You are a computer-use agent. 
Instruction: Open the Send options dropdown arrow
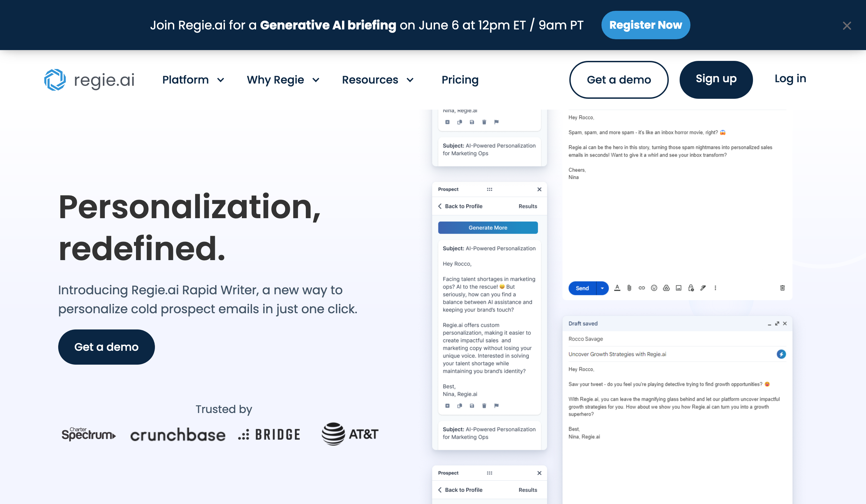(602, 288)
